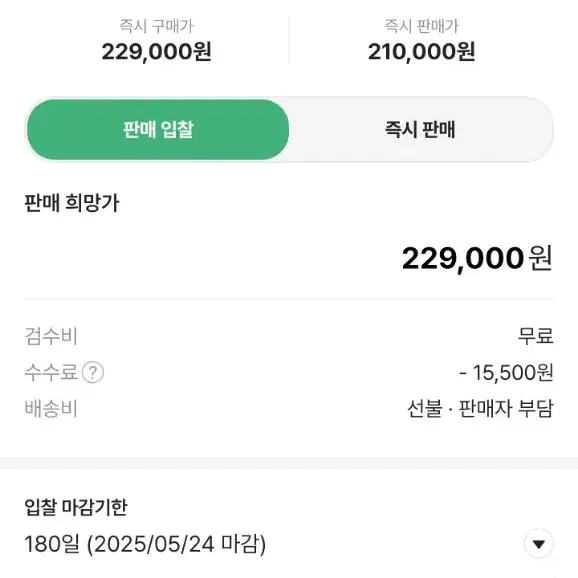Edit the 229,000원 판매 희망가 field
Viewport: 578px width, 578px height.
[x=289, y=258]
